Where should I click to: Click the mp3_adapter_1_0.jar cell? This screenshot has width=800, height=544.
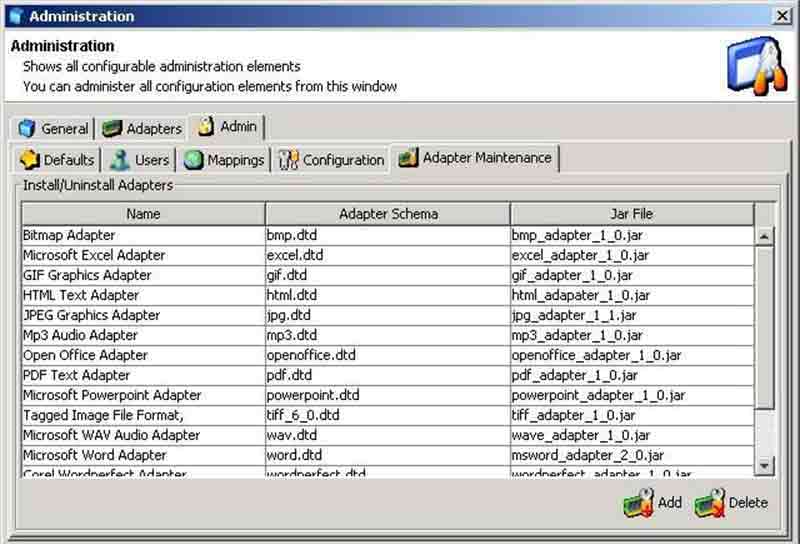tap(632, 335)
